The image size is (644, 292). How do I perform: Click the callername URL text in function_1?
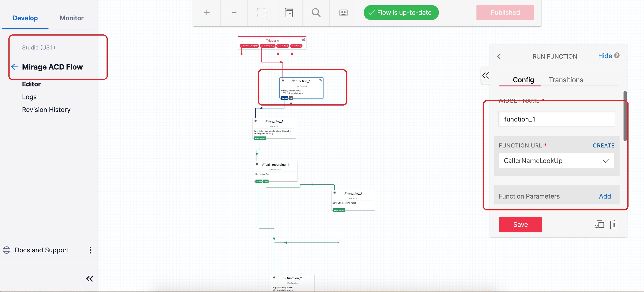click(x=292, y=92)
